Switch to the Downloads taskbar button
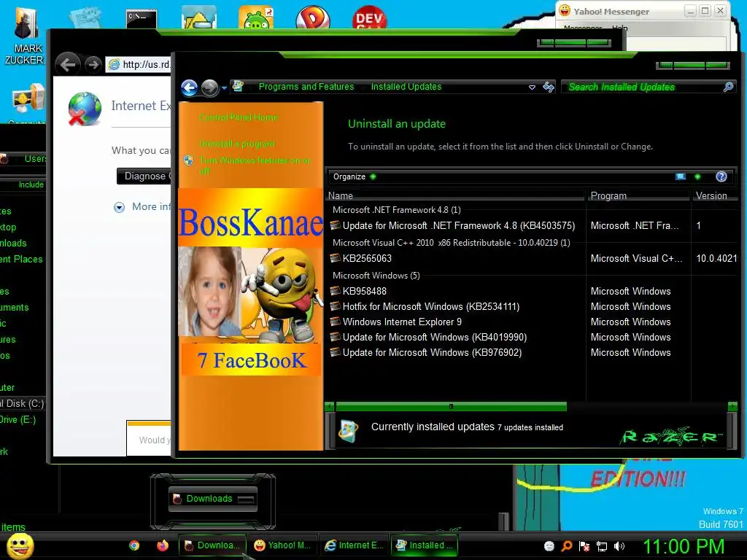This screenshot has height=560, width=747. coord(212,545)
